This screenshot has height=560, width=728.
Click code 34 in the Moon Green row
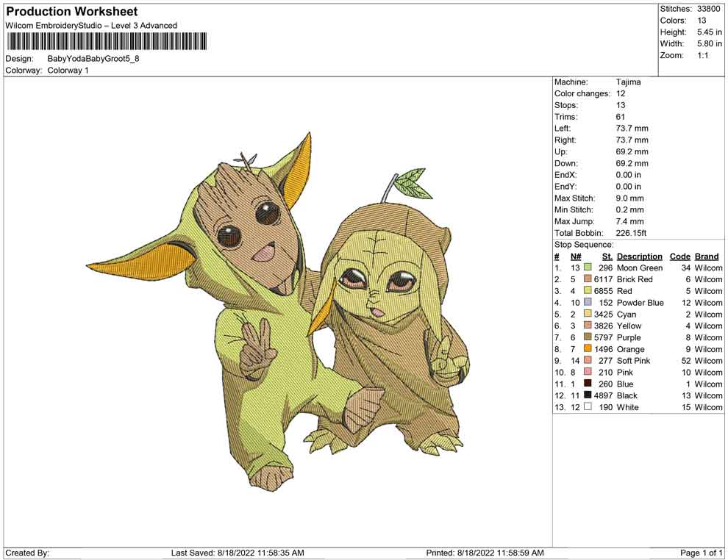coord(686,268)
